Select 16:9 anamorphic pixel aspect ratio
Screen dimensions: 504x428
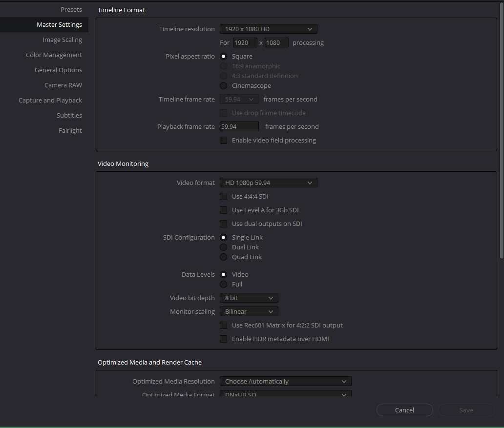click(223, 66)
